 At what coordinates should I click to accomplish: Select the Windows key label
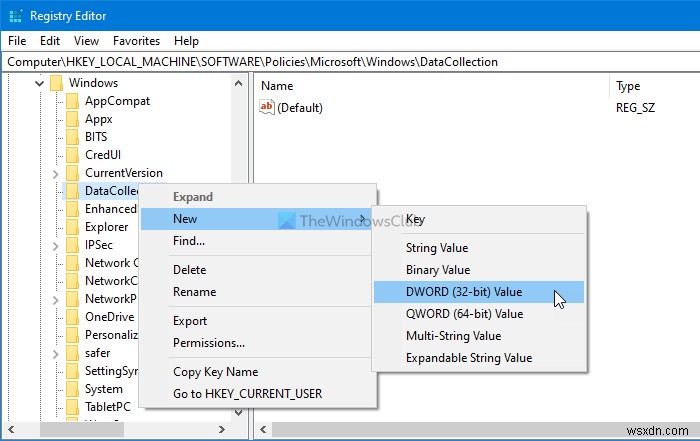point(93,83)
